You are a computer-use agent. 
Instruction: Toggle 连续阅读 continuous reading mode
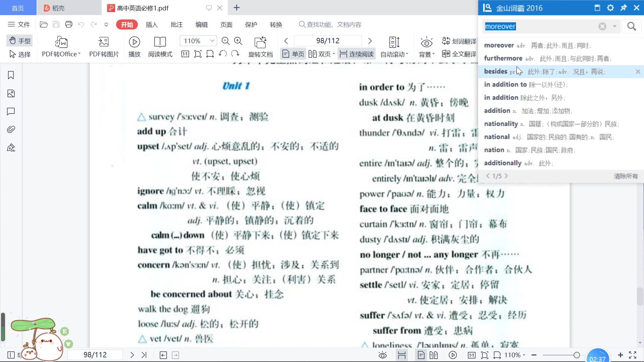pos(357,54)
